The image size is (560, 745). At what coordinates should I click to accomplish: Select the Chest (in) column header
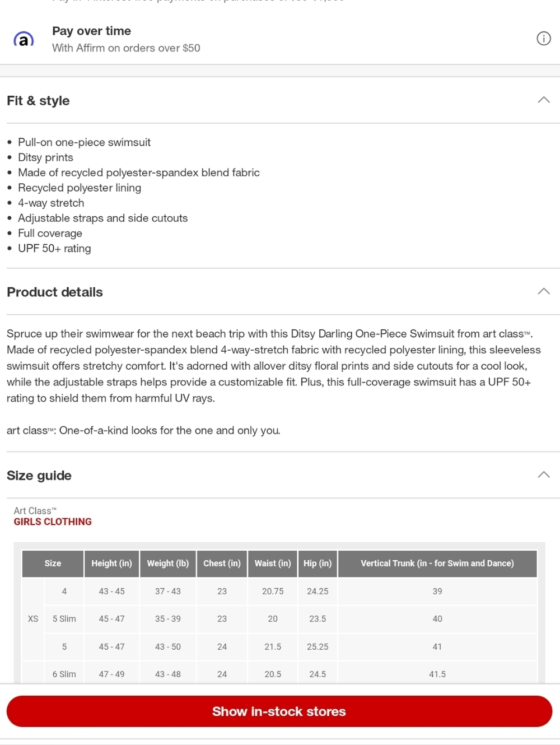pyautogui.click(x=222, y=564)
